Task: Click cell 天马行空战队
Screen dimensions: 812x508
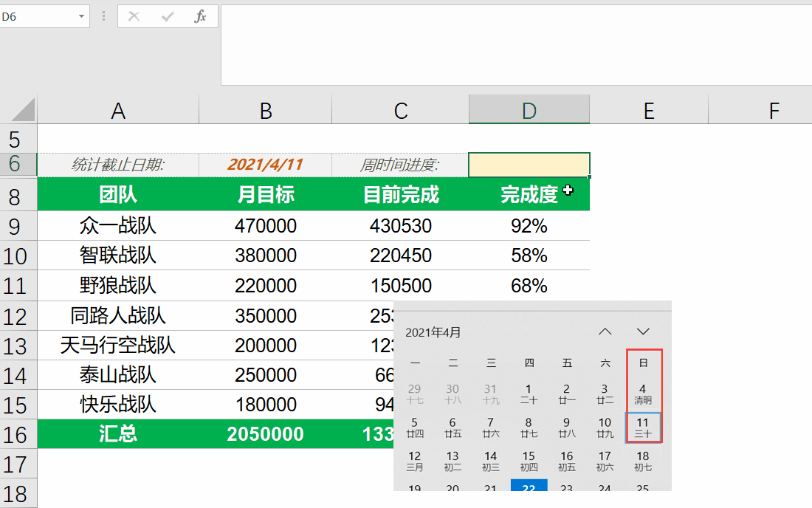Action: pos(118,346)
